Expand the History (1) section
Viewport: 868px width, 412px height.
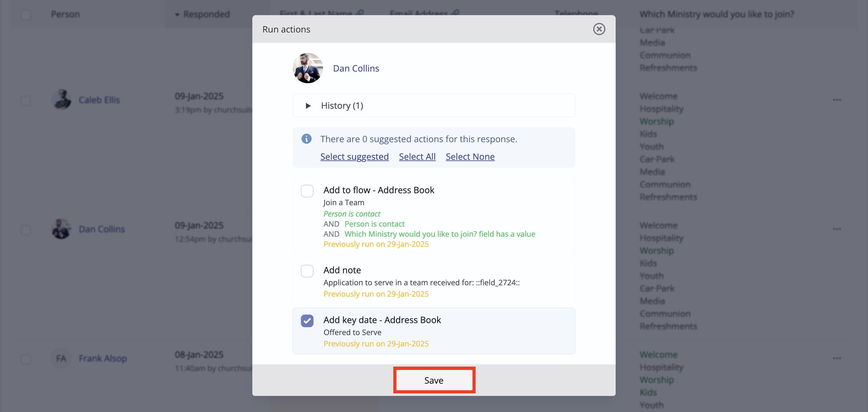(x=434, y=105)
